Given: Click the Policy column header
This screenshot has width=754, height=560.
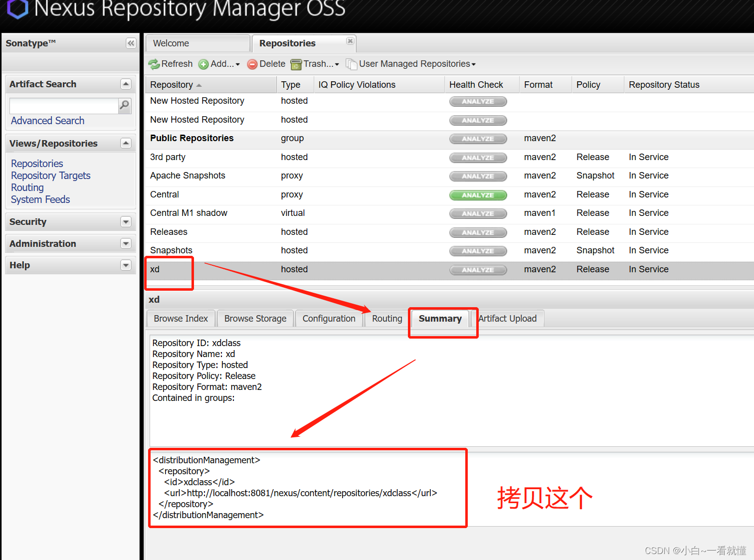Looking at the screenshot, I should click(598, 85).
